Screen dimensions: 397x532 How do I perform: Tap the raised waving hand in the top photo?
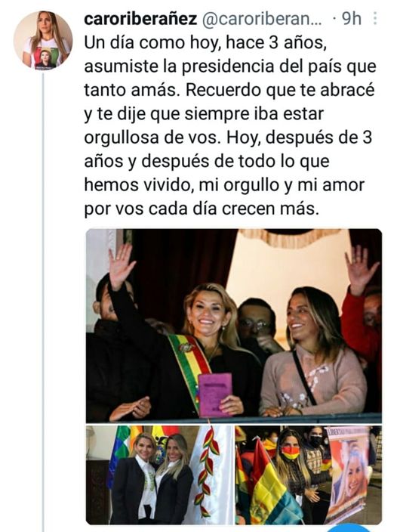[120, 266]
